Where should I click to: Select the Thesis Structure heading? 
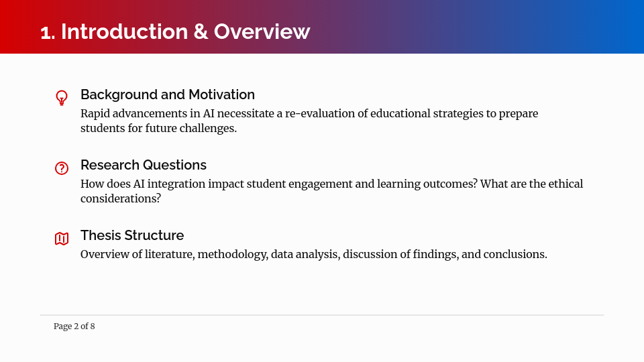point(131,235)
